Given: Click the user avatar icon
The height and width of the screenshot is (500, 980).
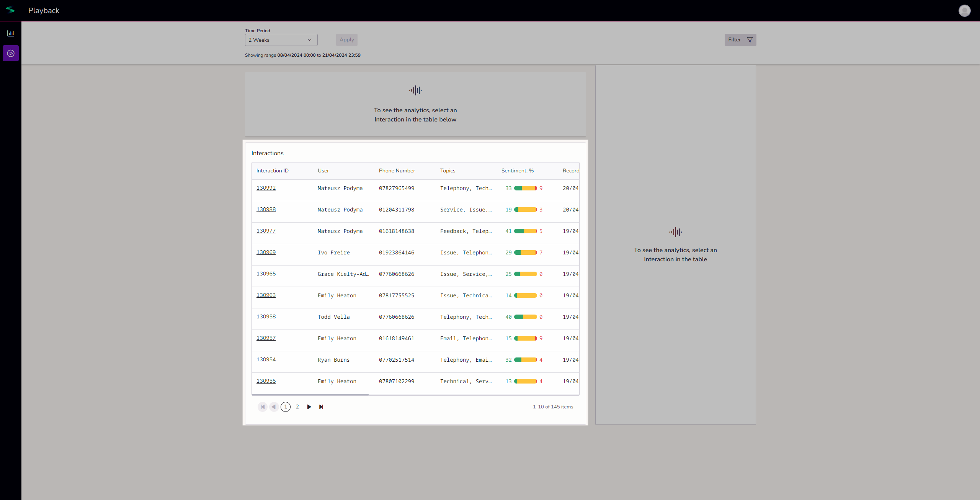Looking at the screenshot, I should pyautogui.click(x=964, y=11).
